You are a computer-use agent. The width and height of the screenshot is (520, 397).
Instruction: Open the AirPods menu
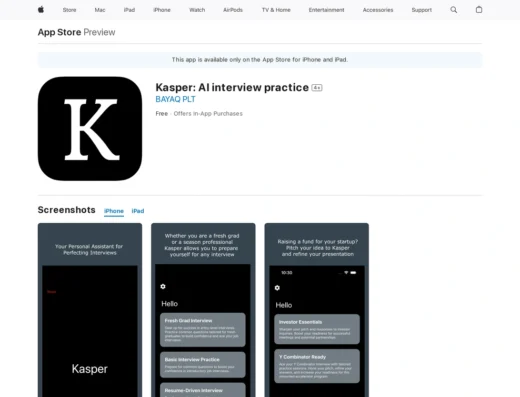coord(233,10)
